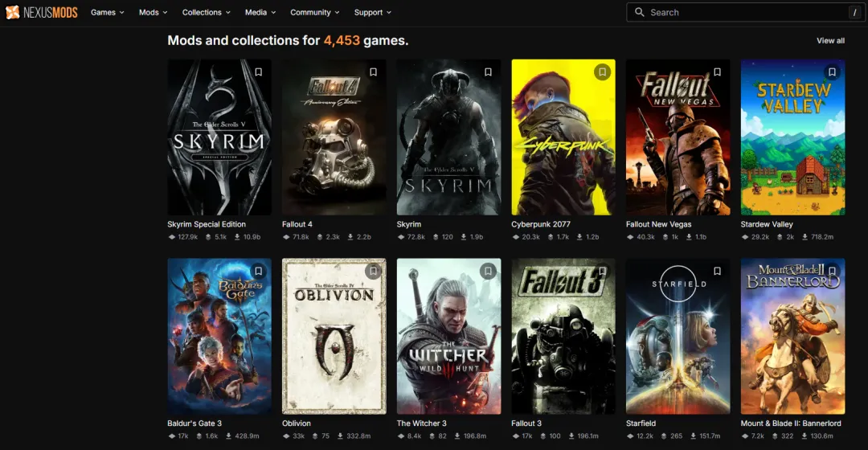Screen dimensions: 868x450
Task: Click the View all link
Action: 830,41
